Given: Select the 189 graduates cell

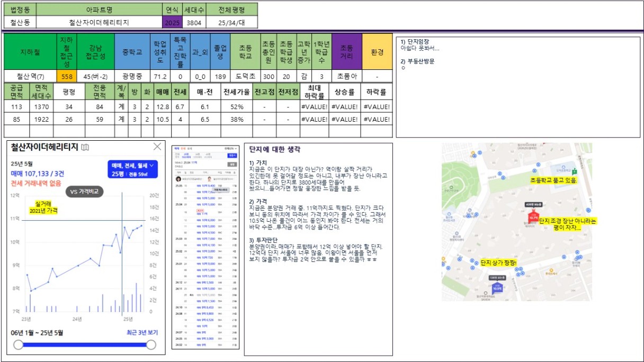Looking at the screenshot, I should pos(220,76).
